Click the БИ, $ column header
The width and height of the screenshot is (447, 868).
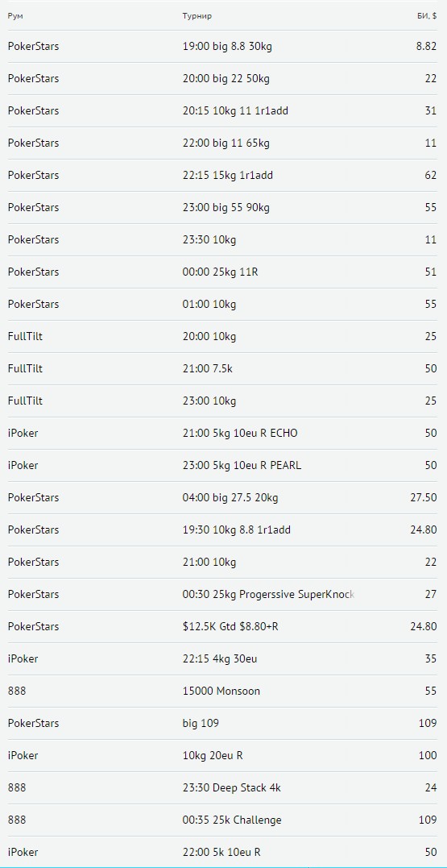pyautogui.click(x=427, y=16)
